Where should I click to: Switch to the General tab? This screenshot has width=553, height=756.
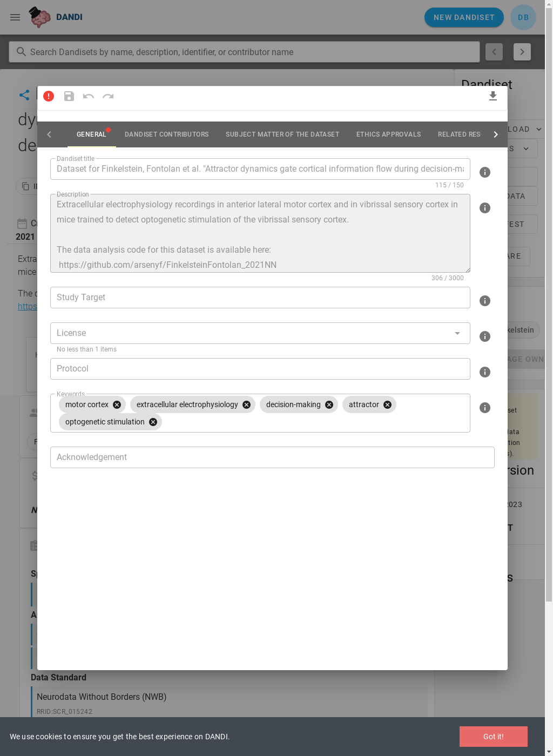click(91, 134)
